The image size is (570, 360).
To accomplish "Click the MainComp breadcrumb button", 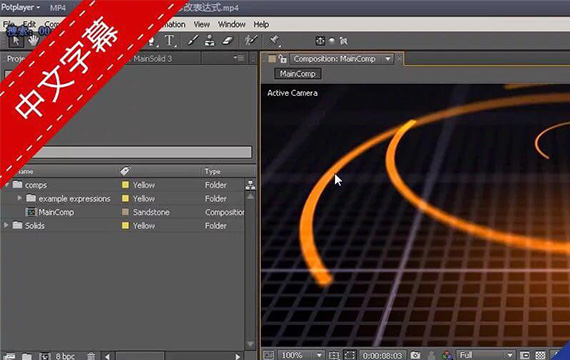I will click(x=297, y=74).
